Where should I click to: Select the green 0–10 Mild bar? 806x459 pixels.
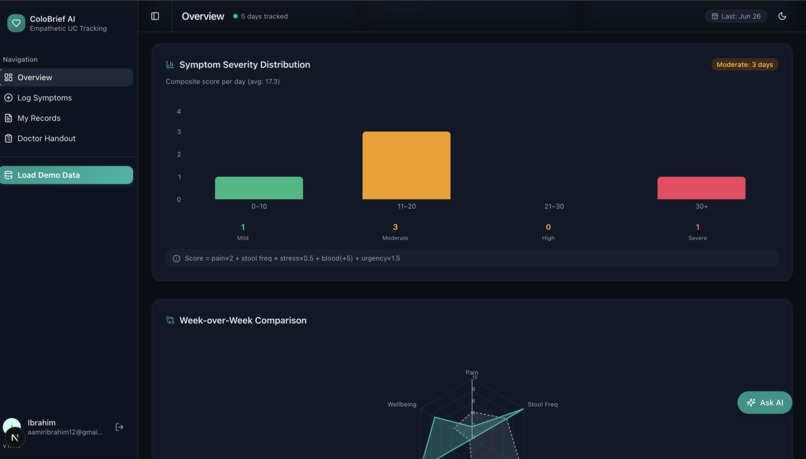[259, 188]
